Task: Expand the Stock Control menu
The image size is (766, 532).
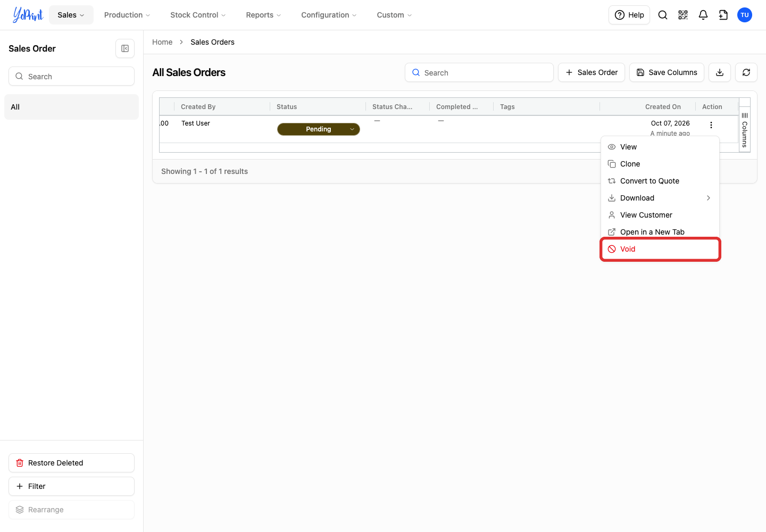Action: pyautogui.click(x=198, y=15)
